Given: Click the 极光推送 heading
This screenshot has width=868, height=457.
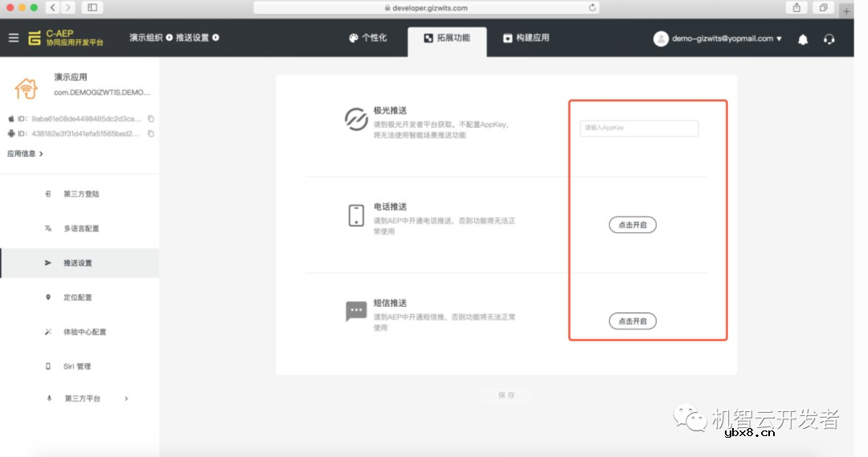Looking at the screenshot, I should click(390, 111).
